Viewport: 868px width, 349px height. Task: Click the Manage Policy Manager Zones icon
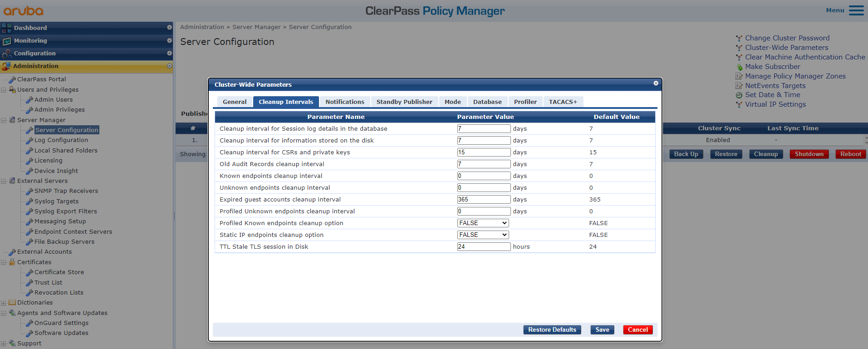(x=739, y=76)
